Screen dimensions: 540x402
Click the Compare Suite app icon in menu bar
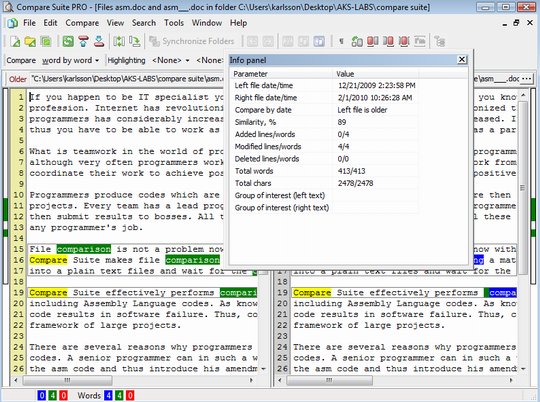(13, 23)
